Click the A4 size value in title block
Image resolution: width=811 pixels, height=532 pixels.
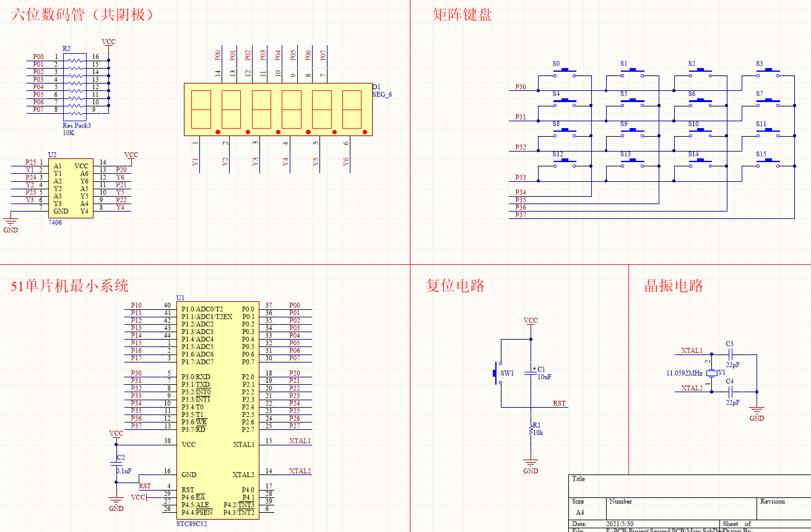click(x=580, y=513)
